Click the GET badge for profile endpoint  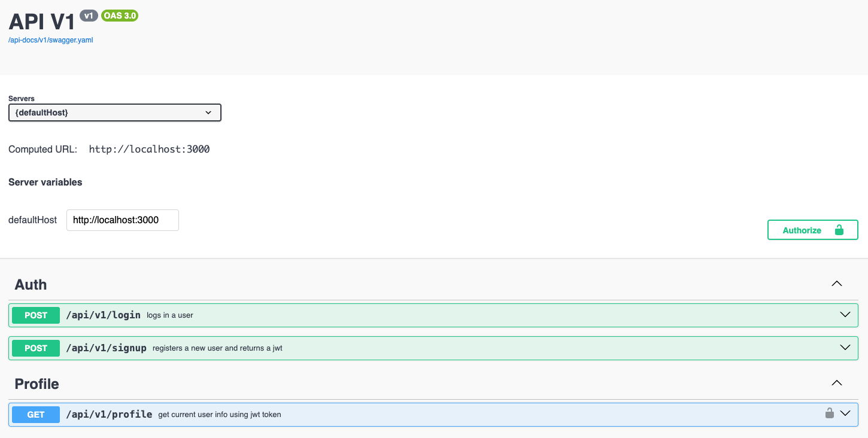point(36,415)
